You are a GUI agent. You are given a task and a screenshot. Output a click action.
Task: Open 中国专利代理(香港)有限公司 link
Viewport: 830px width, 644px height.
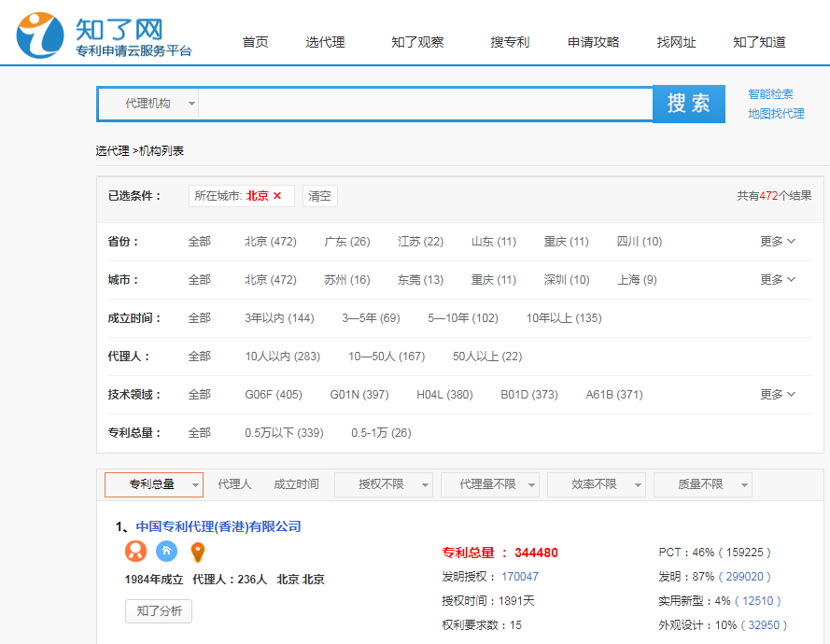(x=218, y=526)
